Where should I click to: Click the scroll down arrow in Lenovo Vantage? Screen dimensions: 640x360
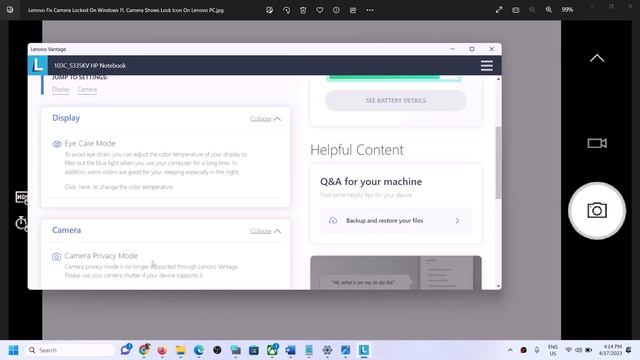[498, 286]
